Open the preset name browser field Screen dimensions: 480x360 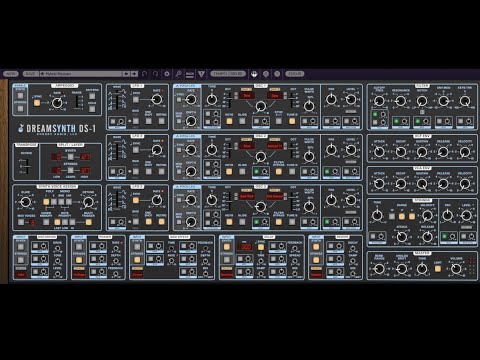tap(81, 74)
